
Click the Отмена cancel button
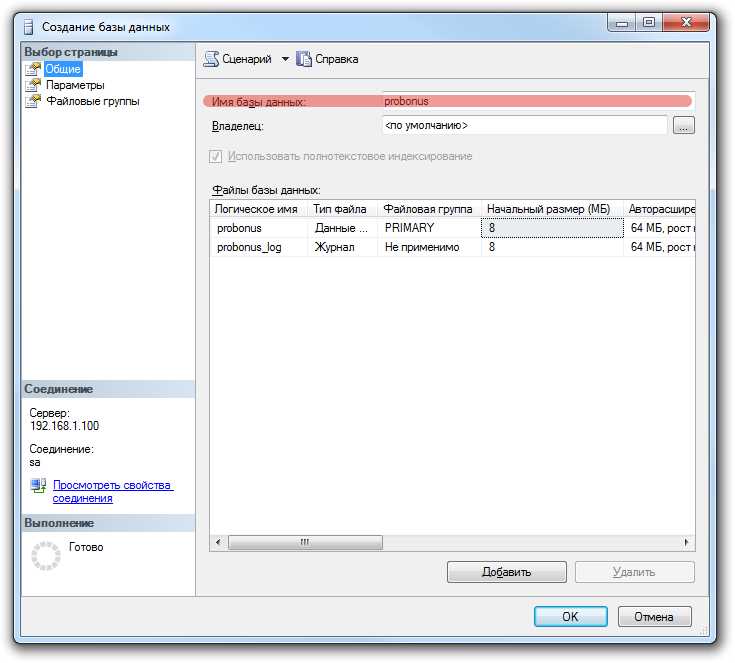(x=654, y=617)
